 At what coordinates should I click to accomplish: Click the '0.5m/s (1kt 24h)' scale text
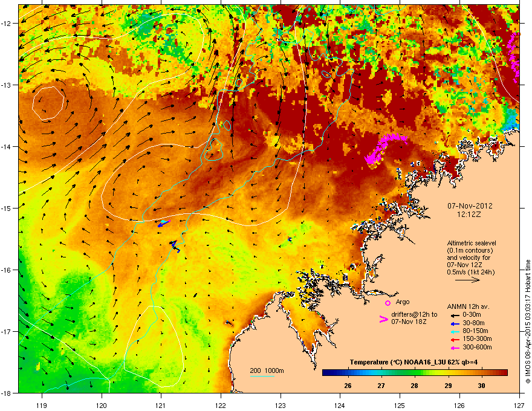point(470,272)
